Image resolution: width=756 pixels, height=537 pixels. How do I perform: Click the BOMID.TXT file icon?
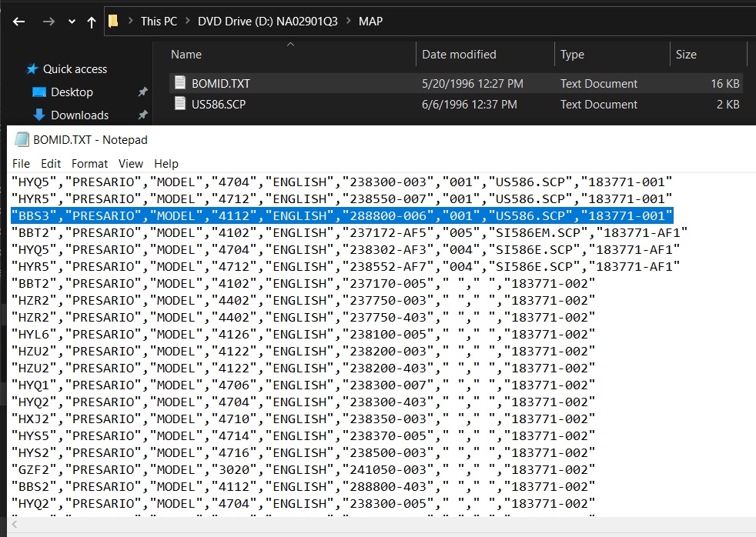(x=180, y=83)
